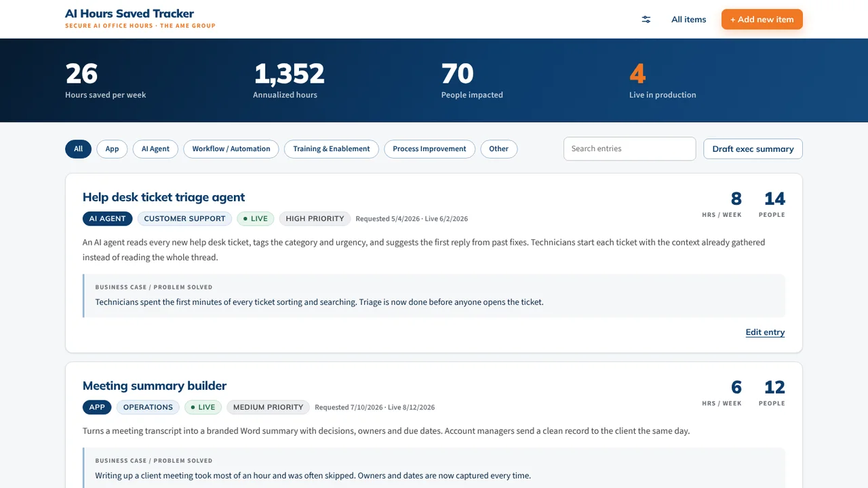Click Requested 7/10/2026 date text
Screen dimensions: 868x488
pos(349,407)
